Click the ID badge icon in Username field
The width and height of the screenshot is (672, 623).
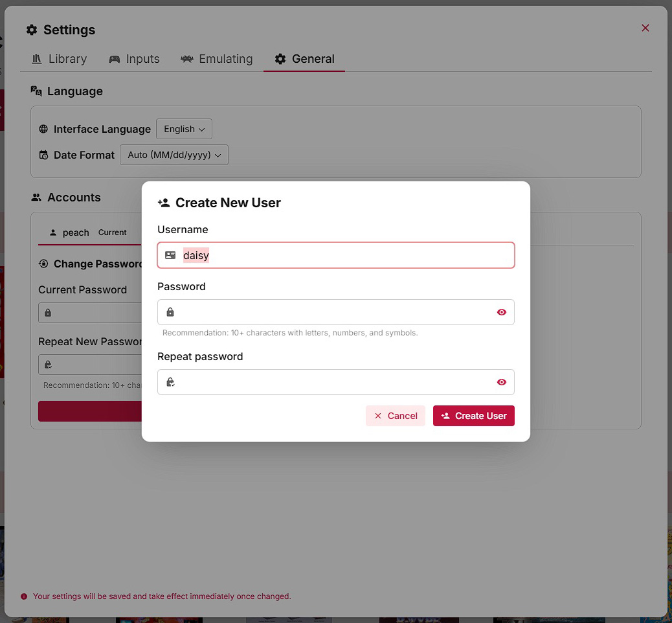tap(170, 255)
